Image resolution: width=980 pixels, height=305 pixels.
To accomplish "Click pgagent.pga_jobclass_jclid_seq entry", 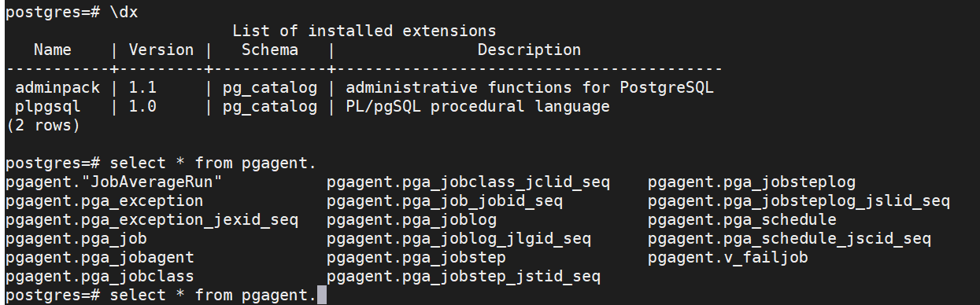I will click(x=468, y=182).
